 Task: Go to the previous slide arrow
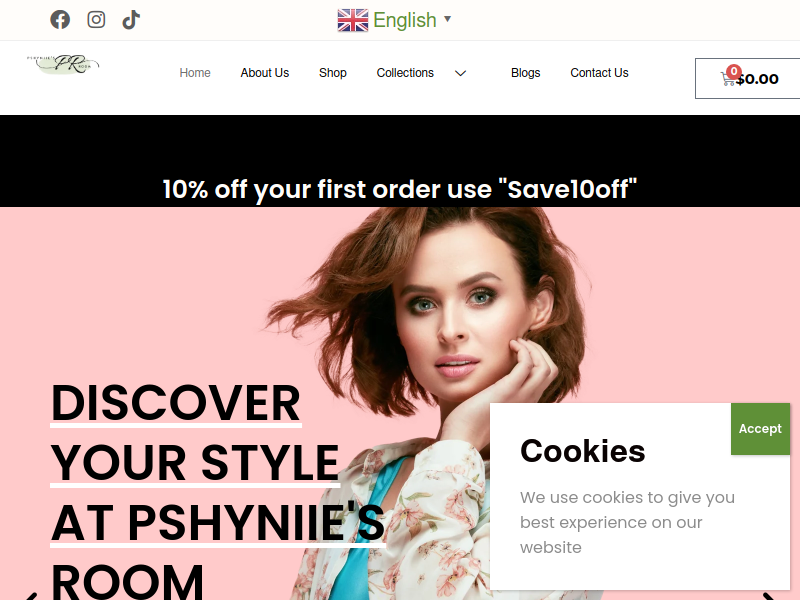pyautogui.click(x=32, y=596)
